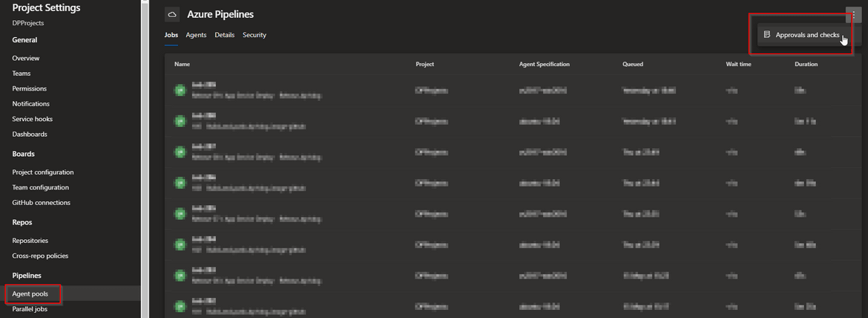
Task: Open Cross-repo policies
Action: [40, 256]
